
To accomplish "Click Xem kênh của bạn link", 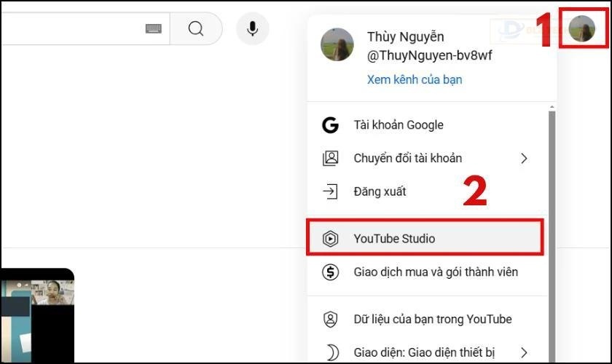I will pyautogui.click(x=415, y=79).
